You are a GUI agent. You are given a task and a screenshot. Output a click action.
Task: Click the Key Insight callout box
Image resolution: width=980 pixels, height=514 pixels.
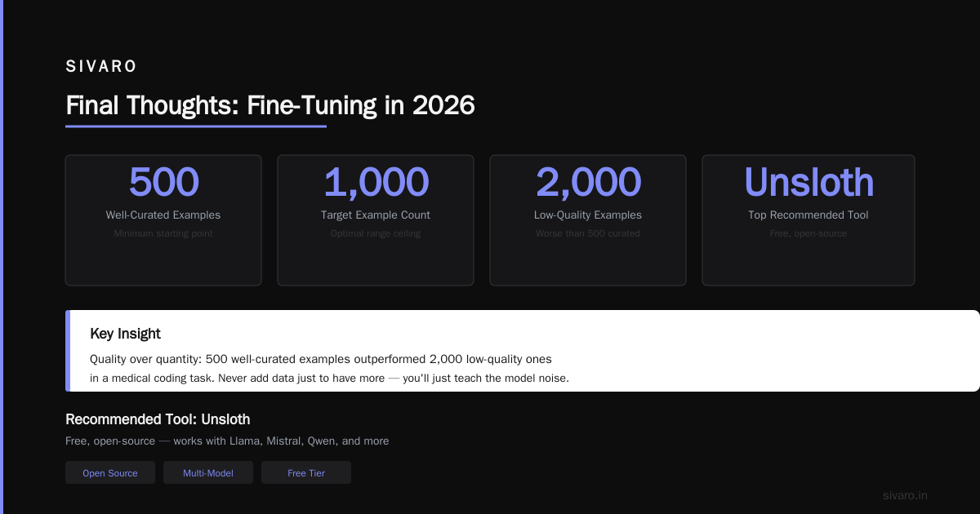[x=523, y=351]
